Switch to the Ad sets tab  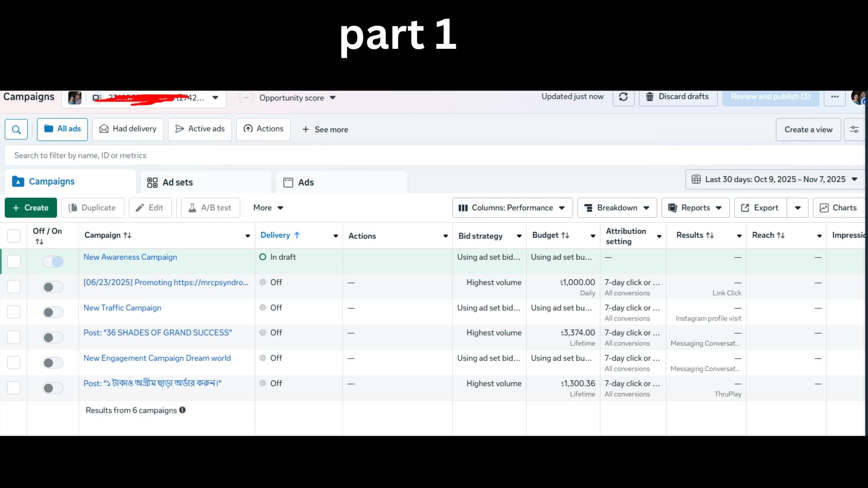[206, 183]
